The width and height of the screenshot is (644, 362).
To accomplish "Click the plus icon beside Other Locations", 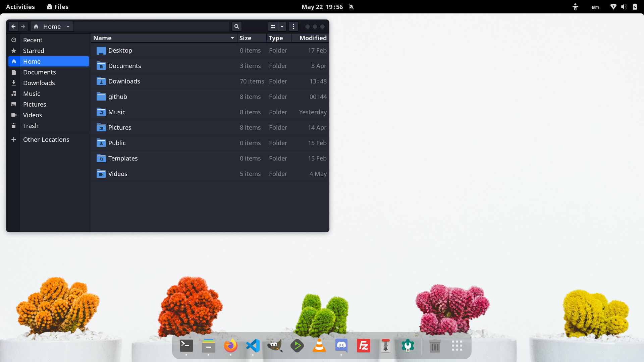I will coord(14,139).
